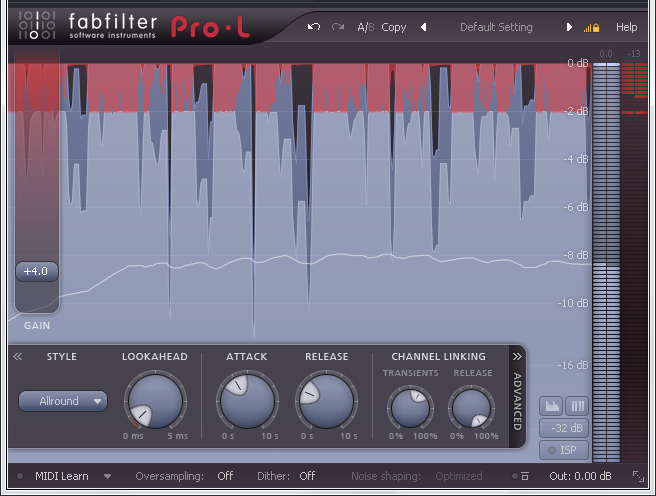Copy settings with the Copy button
656x496 pixels.
(x=394, y=28)
